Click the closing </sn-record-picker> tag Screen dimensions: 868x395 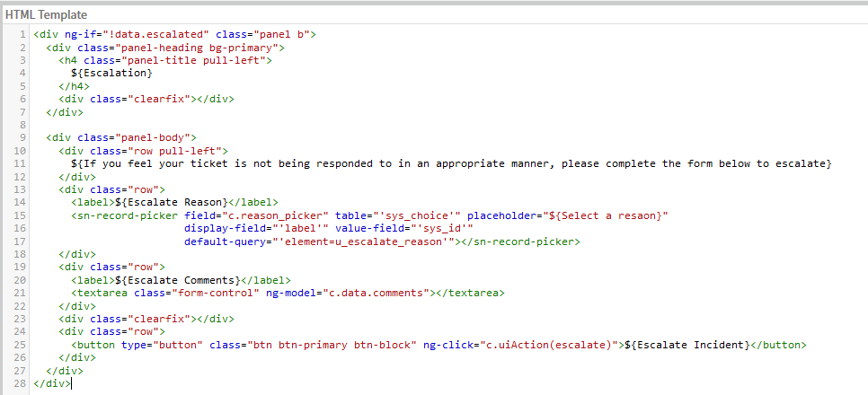tap(520, 241)
